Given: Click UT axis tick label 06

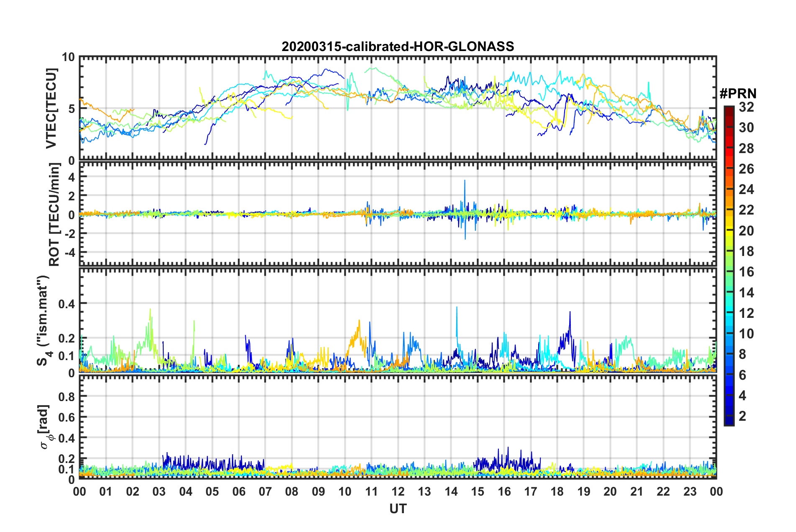Looking at the screenshot, I should (239, 491).
